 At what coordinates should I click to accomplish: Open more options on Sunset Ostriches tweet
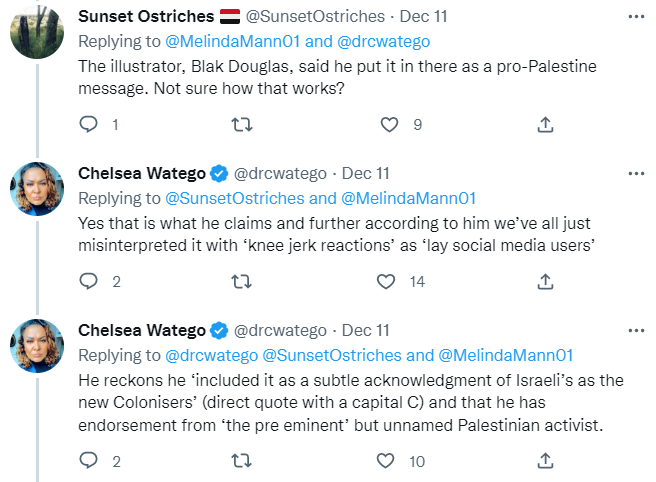click(636, 17)
